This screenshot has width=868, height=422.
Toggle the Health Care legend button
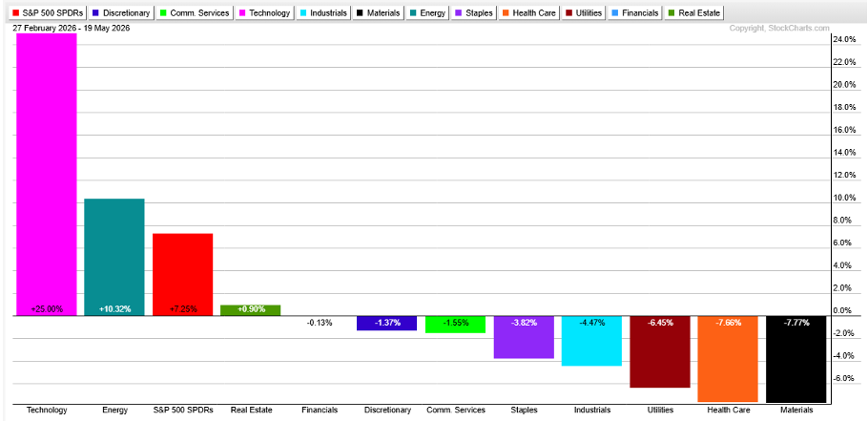point(529,12)
